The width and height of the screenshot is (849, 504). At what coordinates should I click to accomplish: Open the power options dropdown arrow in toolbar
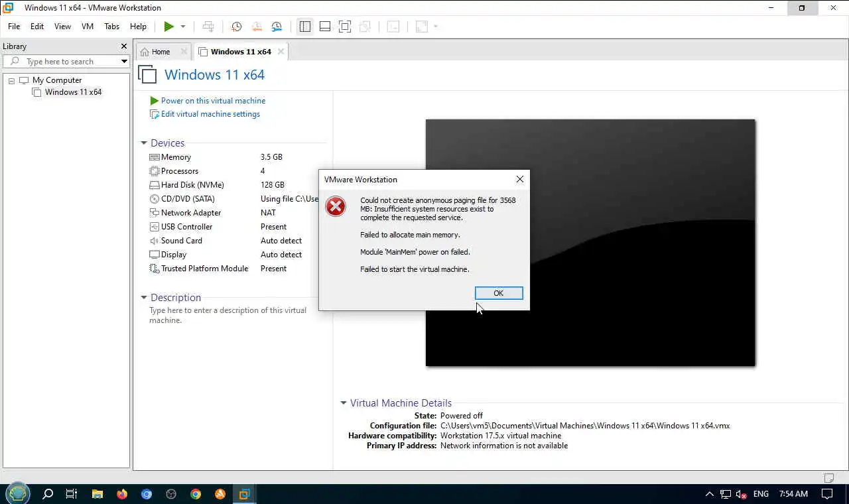click(x=183, y=27)
